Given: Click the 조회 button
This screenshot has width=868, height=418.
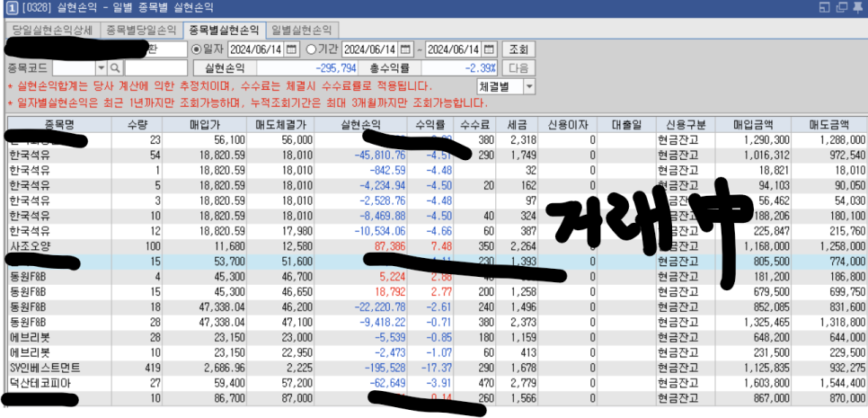Looking at the screenshot, I should 518,49.
